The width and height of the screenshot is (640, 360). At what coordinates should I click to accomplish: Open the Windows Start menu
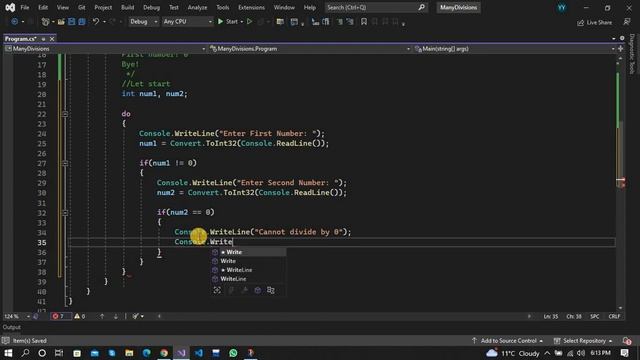[x=8, y=353]
